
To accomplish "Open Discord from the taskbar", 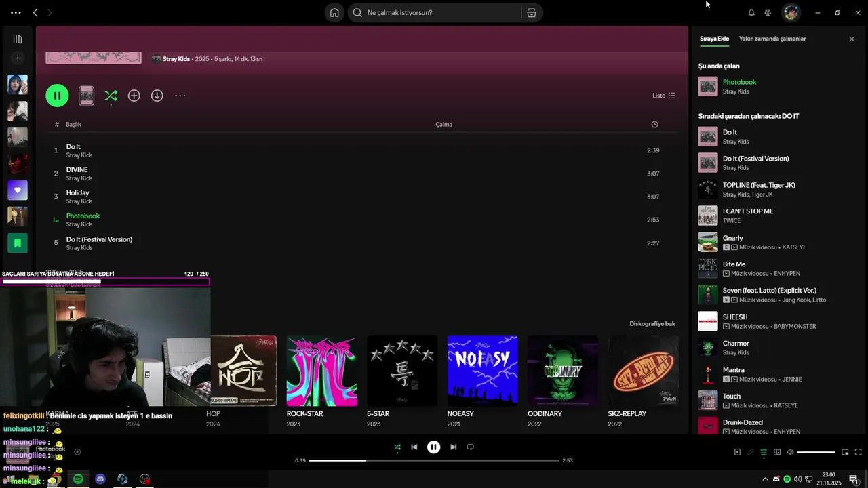I will pyautogui.click(x=100, y=479).
